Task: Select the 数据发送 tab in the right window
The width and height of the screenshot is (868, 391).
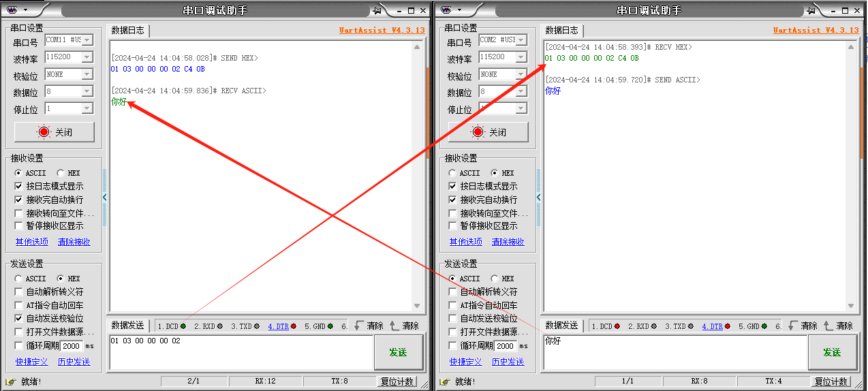Action: [x=563, y=326]
